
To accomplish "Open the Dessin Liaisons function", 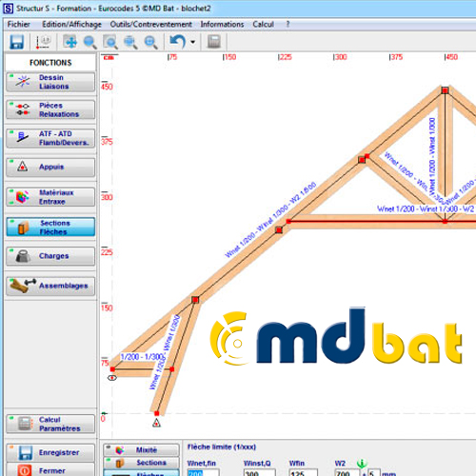I will tap(50, 82).
